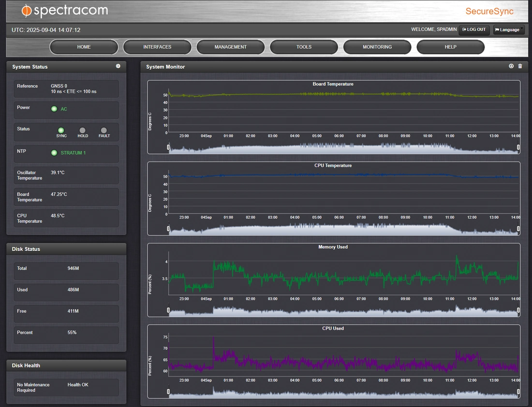532x407 pixels.
Task: Open the HOME menu
Action: click(x=84, y=47)
